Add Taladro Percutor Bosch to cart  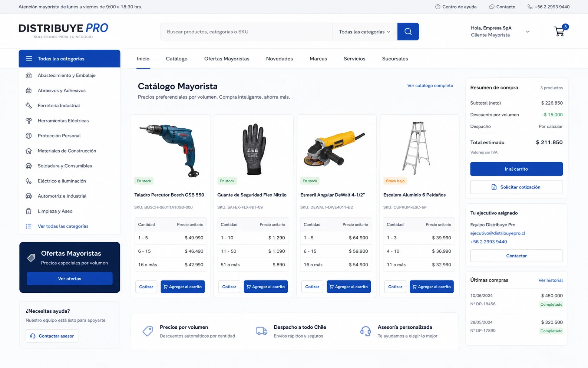pyautogui.click(x=182, y=287)
